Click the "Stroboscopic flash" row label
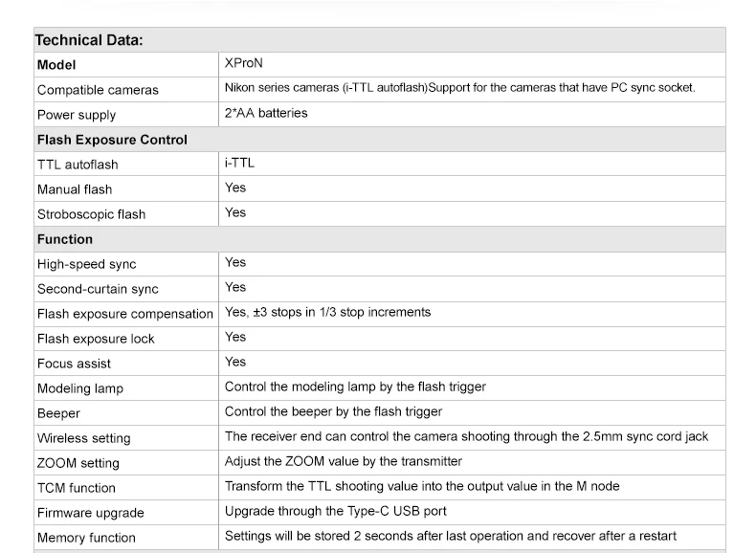756x553 pixels. click(91, 214)
